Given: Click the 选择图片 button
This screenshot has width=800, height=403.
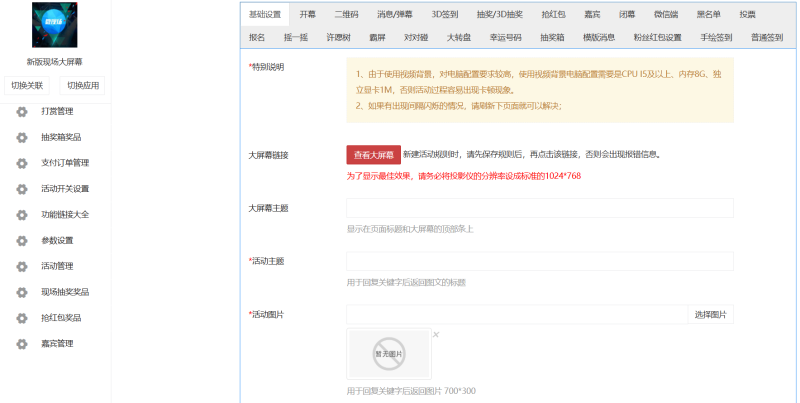Looking at the screenshot, I should (711, 315).
